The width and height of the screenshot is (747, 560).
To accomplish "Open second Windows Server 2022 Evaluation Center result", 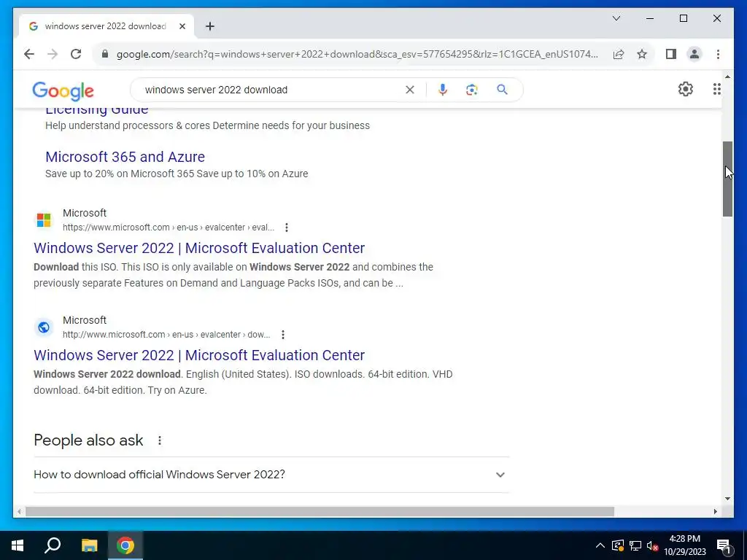I will click(x=199, y=355).
